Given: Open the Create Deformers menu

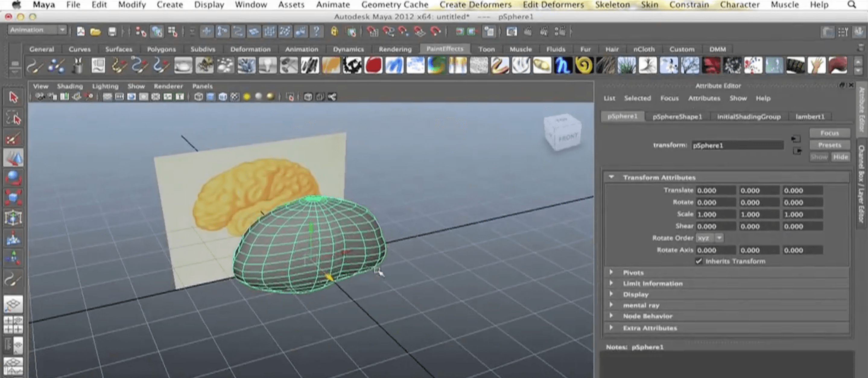Looking at the screenshot, I should [475, 5].
